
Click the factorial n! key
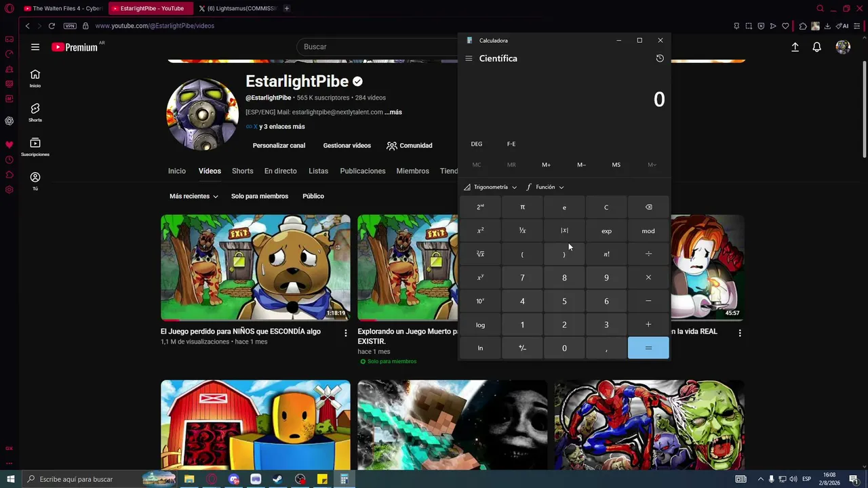pyautogui.click(x=606, y=254)
